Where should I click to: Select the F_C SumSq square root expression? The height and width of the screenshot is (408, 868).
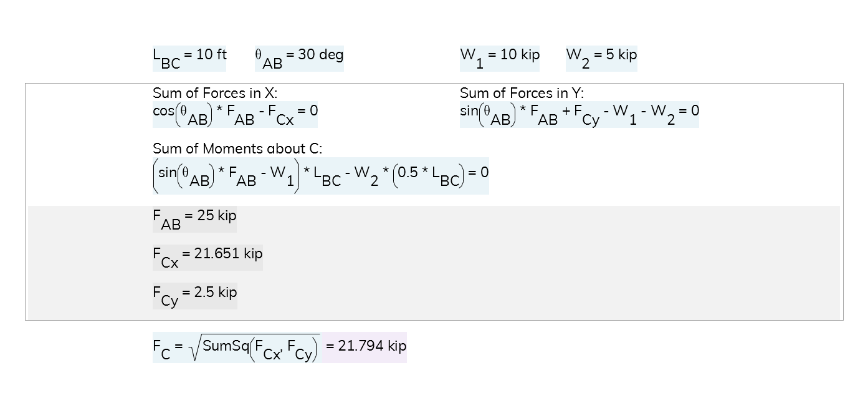(237, 347)
